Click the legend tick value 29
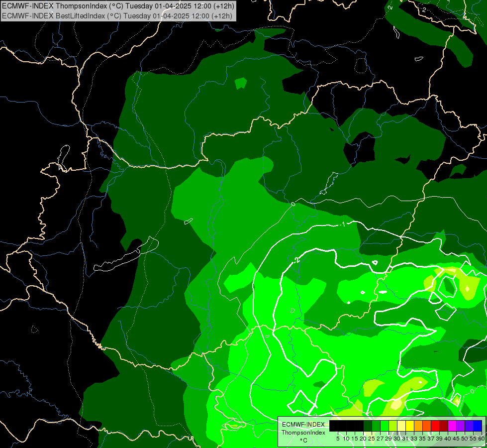The image size is (487, 448). [388, 439]
